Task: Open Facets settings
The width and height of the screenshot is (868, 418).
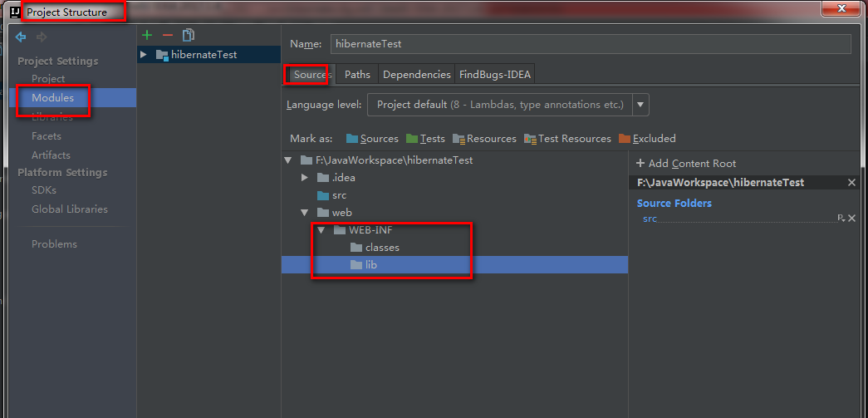Action: click(x=47, y=136)
